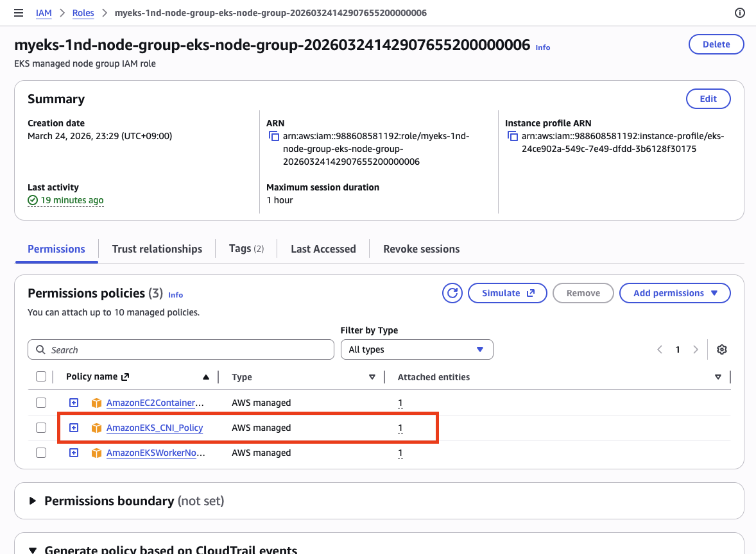The height and width of the screenshot is (554, 756).
Task: Refresh the permissions policies list
Action: (x=452, y=293)
